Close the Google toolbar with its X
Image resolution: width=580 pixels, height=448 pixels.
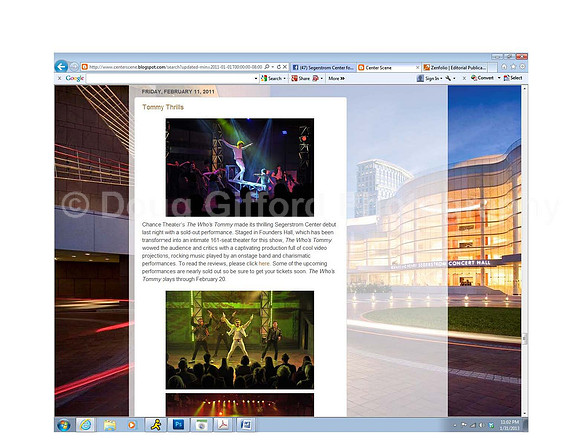(59, 78)
